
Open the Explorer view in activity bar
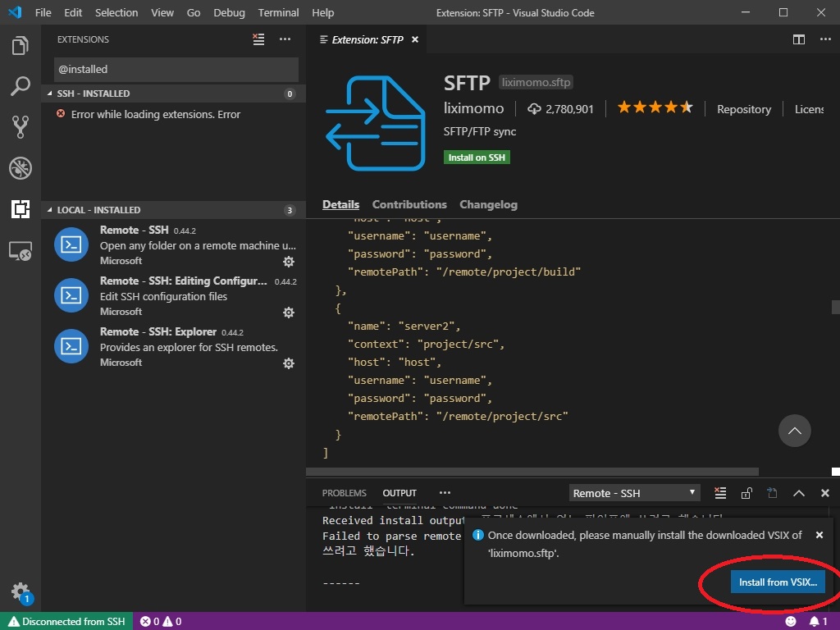click(x=21, y=46)
